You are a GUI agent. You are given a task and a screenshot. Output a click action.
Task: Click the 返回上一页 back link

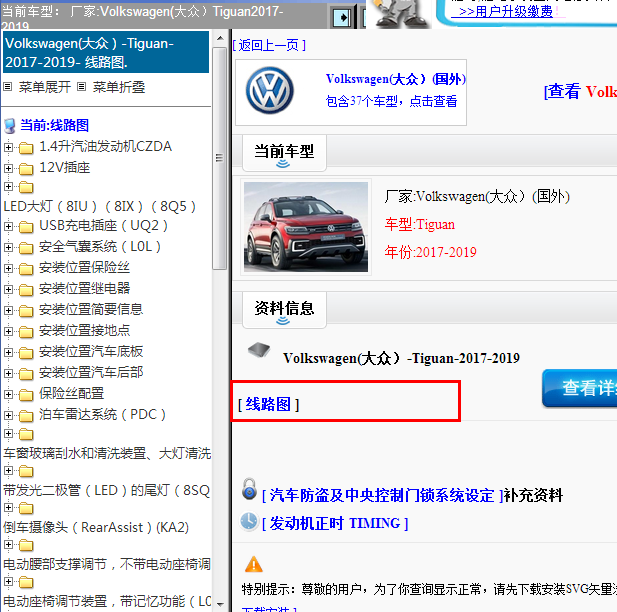[269, 46]
